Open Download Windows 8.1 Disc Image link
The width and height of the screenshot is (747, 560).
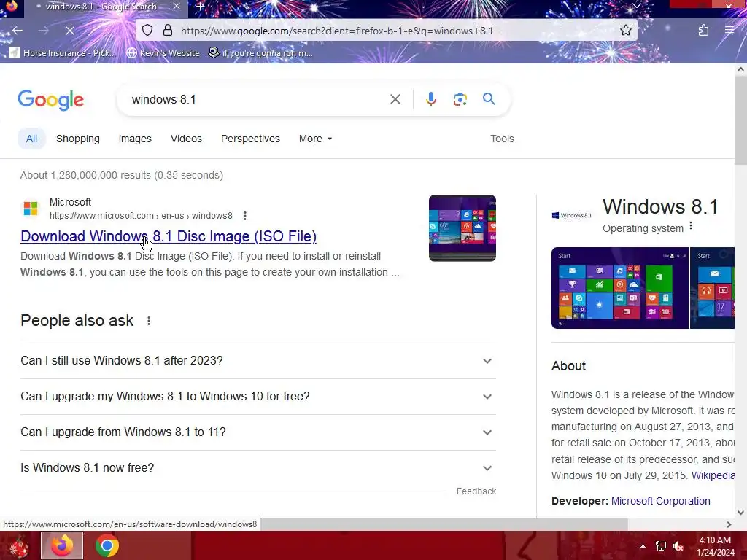click(169, 236)
